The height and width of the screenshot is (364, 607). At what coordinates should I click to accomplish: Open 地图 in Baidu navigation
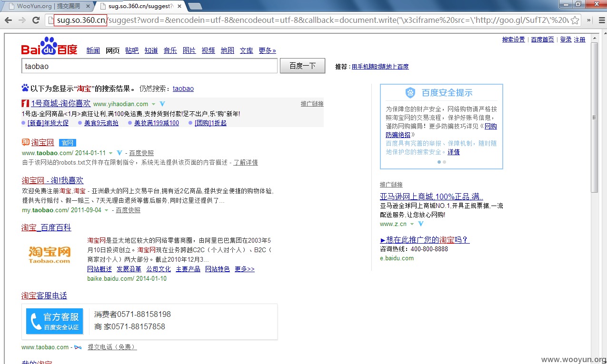(227, 50)
